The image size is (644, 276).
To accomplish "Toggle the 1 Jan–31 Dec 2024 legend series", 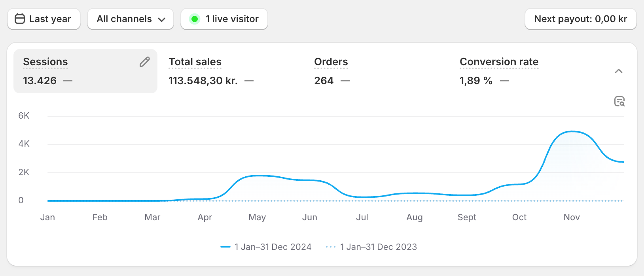I will pos(273,247).
